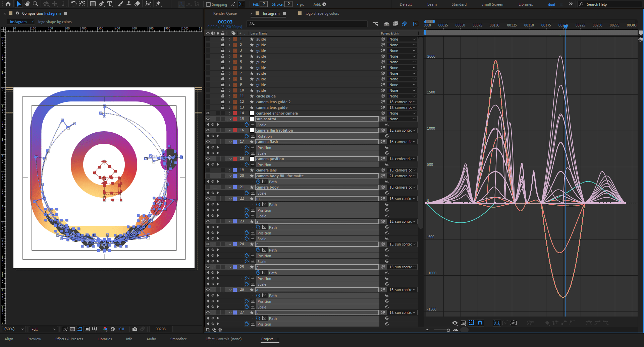Switch to the Render Queue tab

[225, 13]
